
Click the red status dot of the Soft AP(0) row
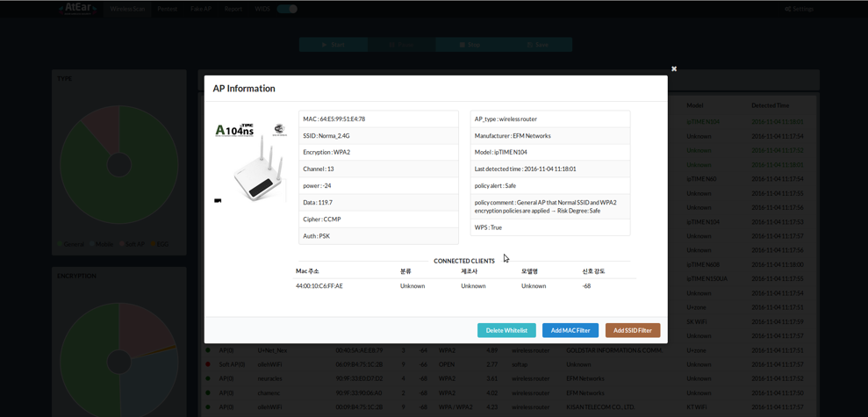[208, 365]
